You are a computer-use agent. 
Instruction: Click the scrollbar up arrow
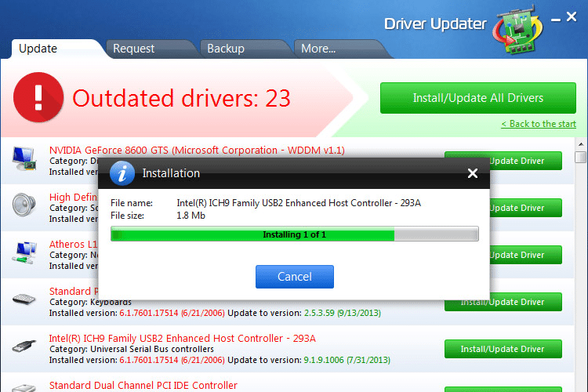(580, 144)
